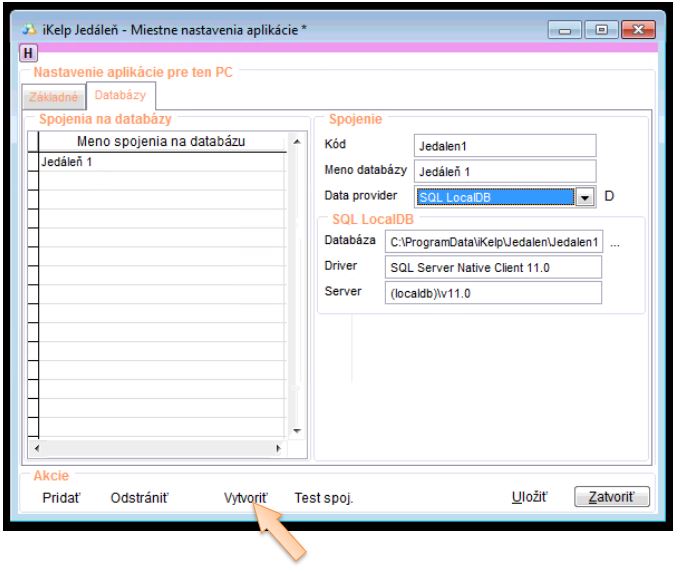The width and height of the screenshot is (682, 572).
Task: Click the list scroll up arrow
Action: pyautogui.click(x=295, y=142)
